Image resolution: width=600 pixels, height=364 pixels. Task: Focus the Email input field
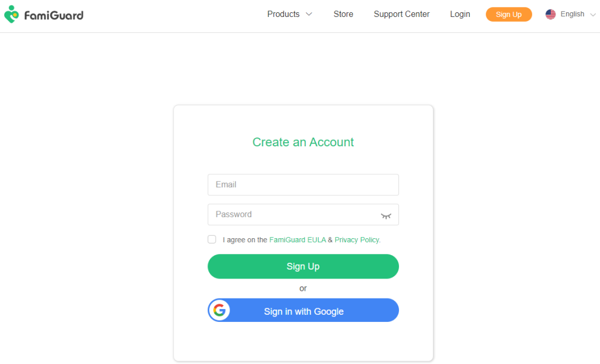303,184
